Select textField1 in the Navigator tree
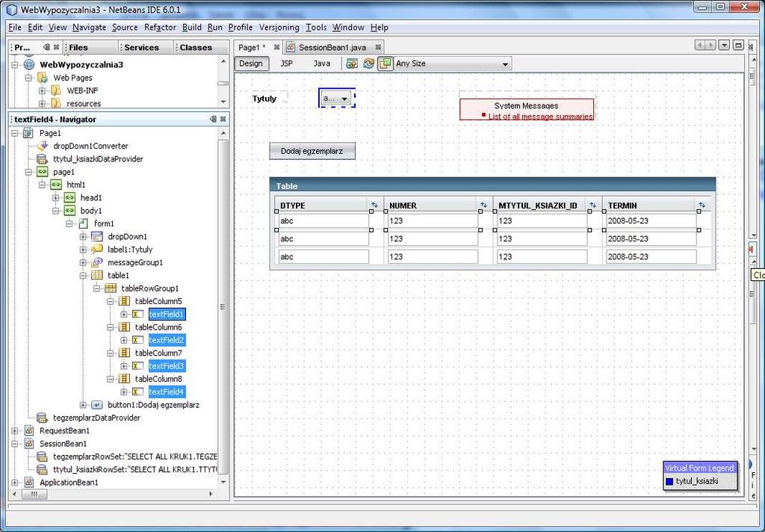This screenshot has width=765, height=532. pyautogui.click(x=167, y=315)
